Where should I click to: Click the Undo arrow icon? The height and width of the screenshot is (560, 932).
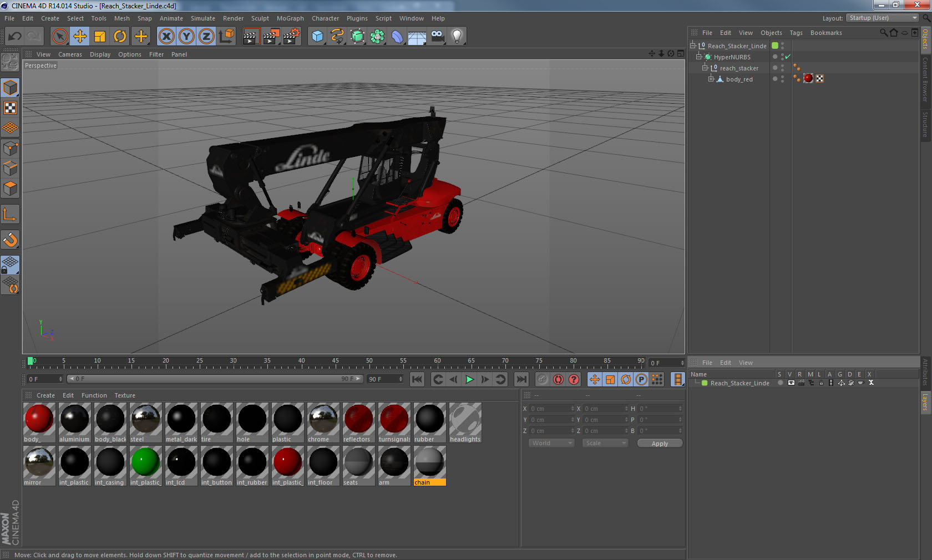point(14,37)
